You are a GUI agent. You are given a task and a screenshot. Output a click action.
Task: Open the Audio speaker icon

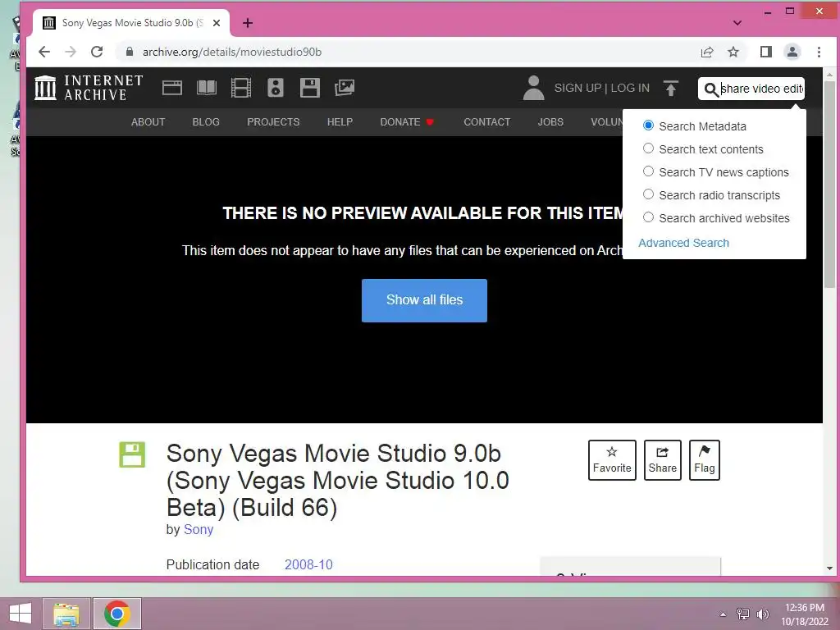click(276, 88)
